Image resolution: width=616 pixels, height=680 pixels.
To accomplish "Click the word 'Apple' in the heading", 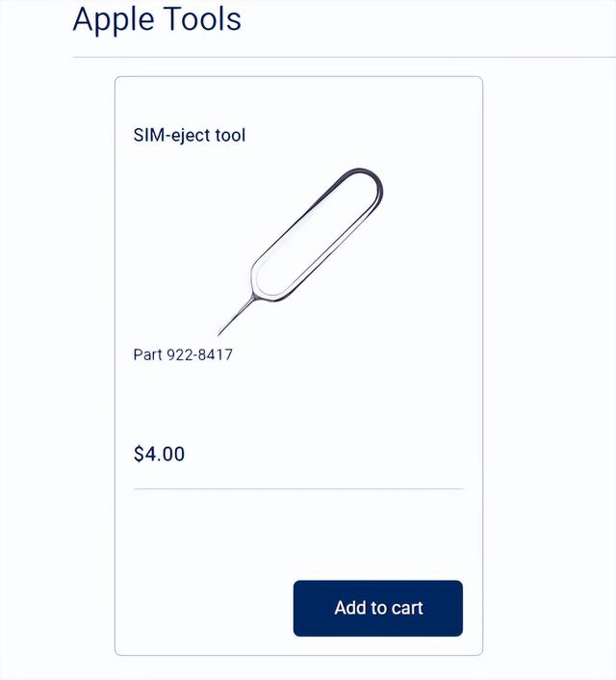I will [x=114, y=20].
